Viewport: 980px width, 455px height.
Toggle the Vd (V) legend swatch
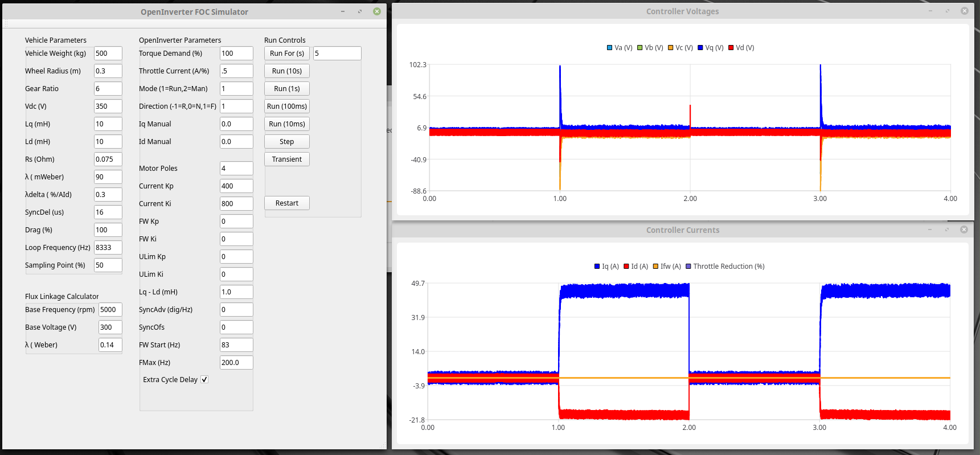(x=731, y=48)
